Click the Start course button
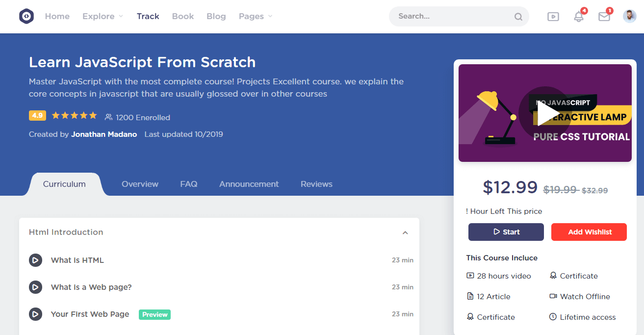Viewport: 644px width, 335px height. click(x=506, y=232)
